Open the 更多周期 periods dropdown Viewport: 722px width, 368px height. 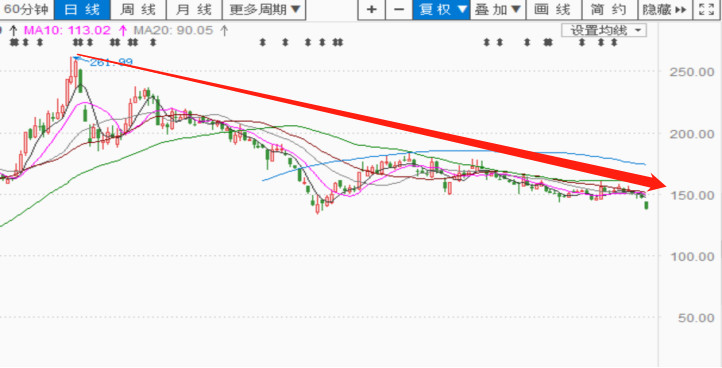pos(264,9)
